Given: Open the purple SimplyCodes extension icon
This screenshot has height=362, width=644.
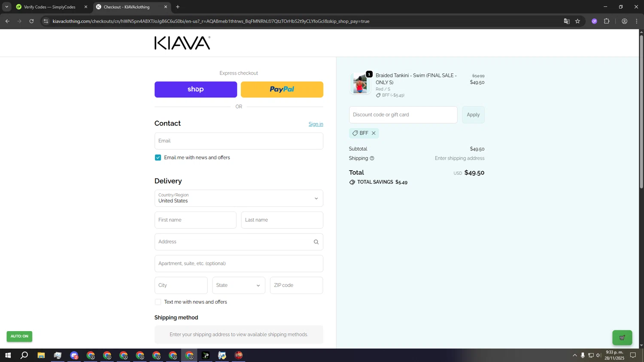Looking at the screenshot, I should 594,21.
